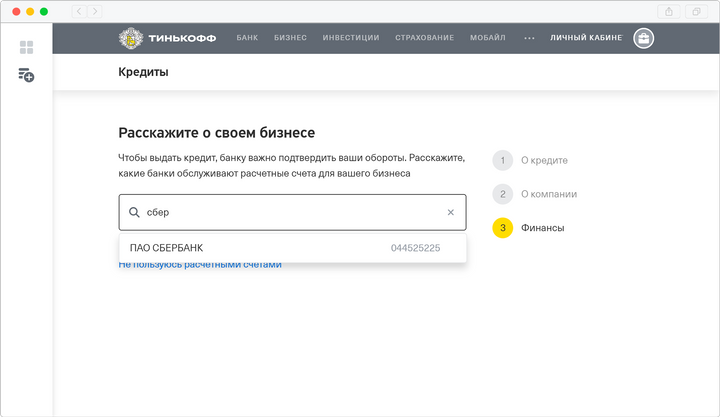Clear the bank search field text
Viewport: 720px width, 417px height.
click(450, 212)
